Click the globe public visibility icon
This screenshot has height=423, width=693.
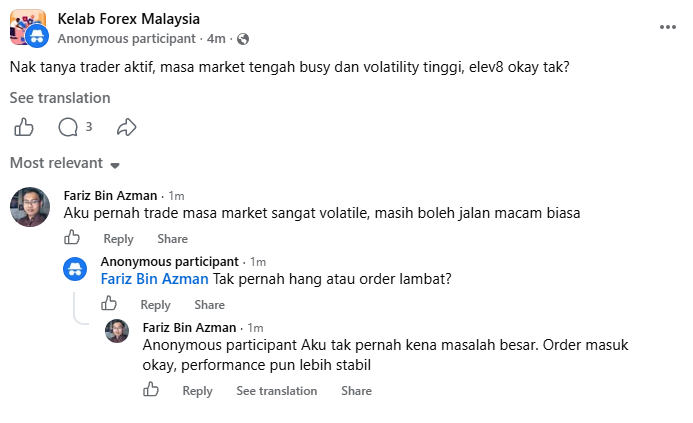pyautogui.click(x=243, y=39)
